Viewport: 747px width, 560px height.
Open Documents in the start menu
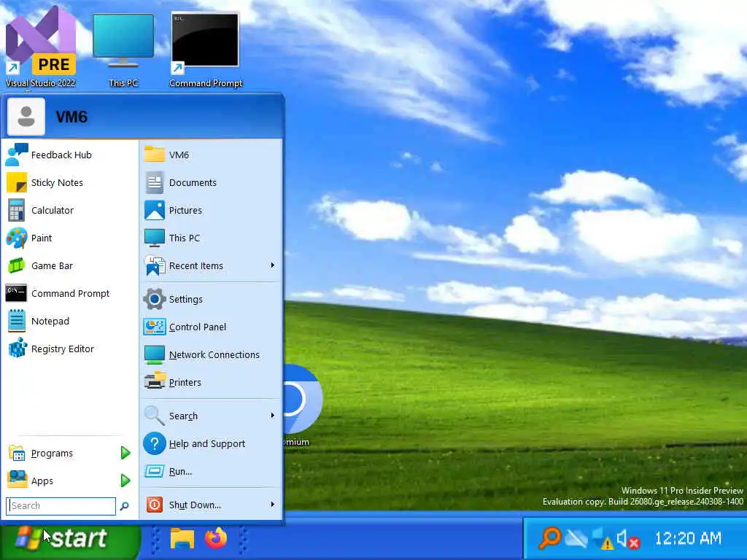(211, 182)
